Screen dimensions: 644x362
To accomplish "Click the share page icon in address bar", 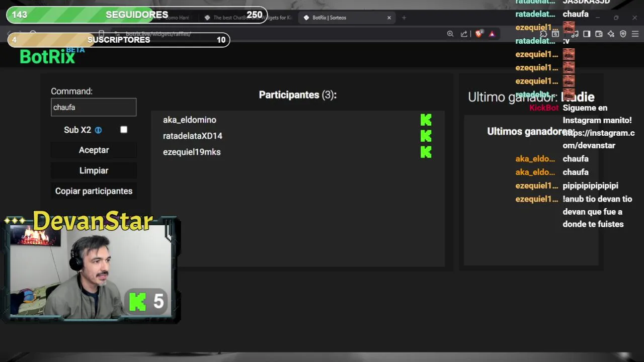I will tap(464, 34).
